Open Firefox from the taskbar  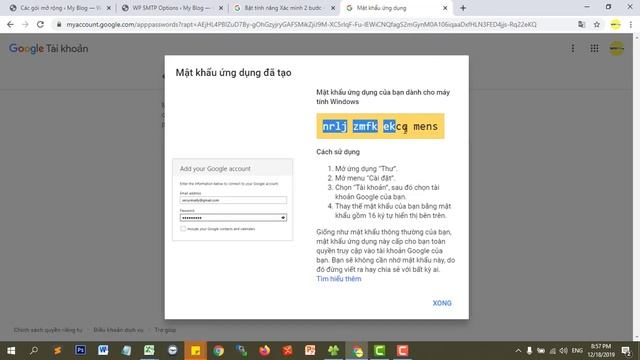tap(264, 351)
